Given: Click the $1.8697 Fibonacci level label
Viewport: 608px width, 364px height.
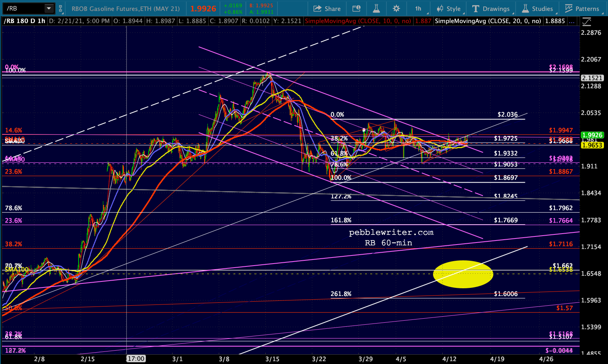Looking at the screenshot, I should (x=506, y=178).
